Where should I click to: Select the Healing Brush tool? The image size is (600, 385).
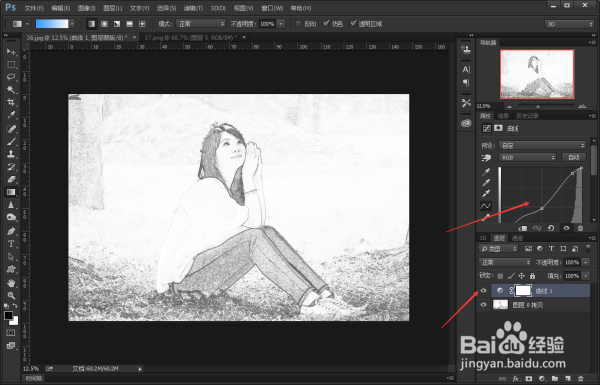[x=11, y=129]
